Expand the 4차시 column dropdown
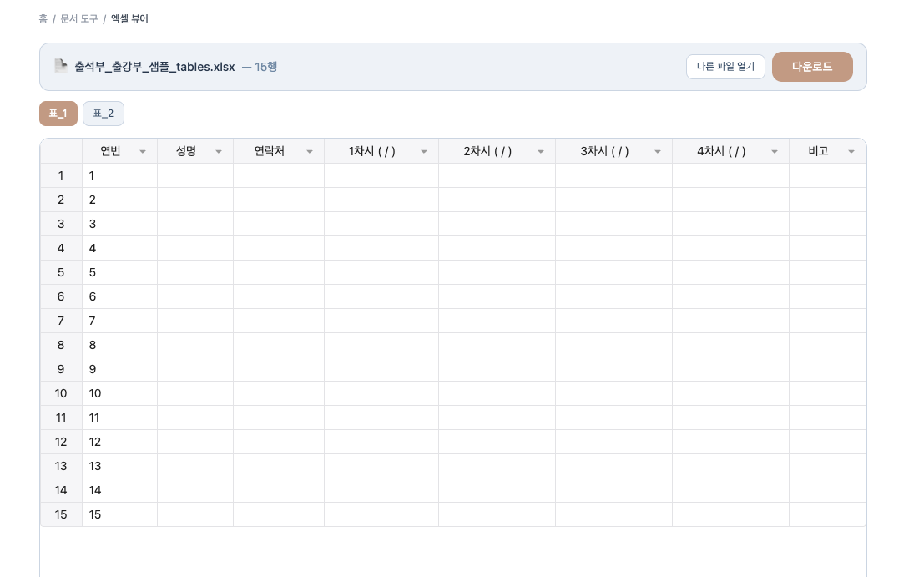This screenshot has height=577, width=924. [775, 152]
